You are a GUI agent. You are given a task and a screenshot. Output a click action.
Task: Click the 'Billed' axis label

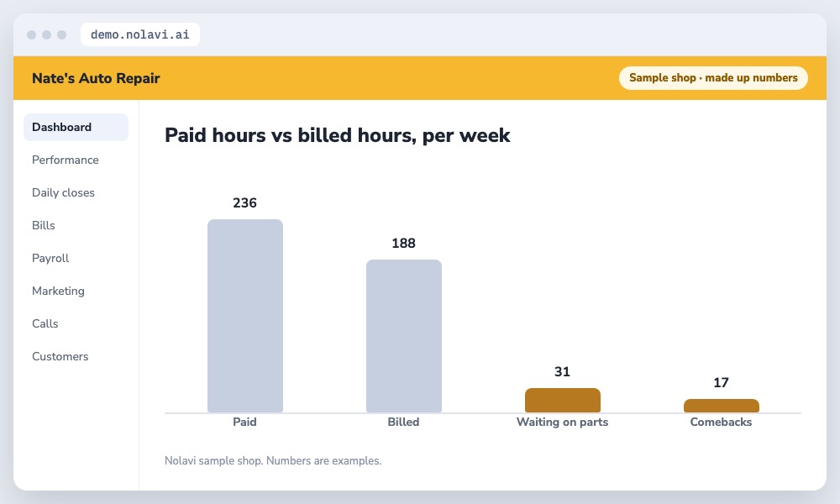coord(403,422)
